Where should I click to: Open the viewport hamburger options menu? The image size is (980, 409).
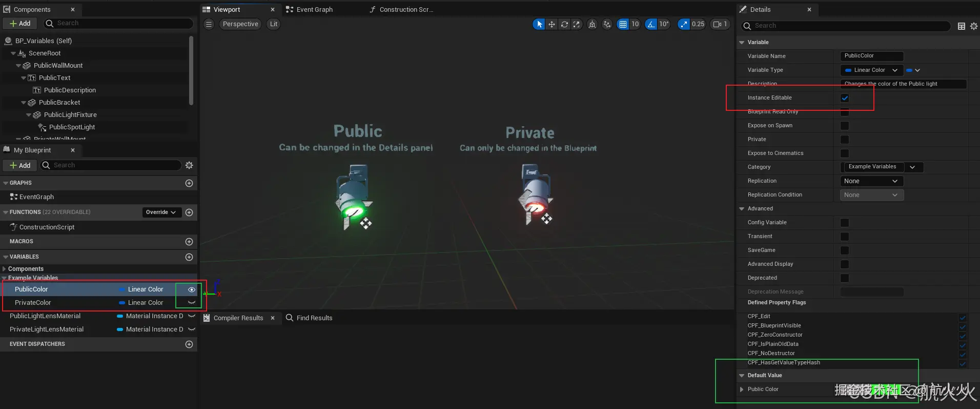point(209,24)
